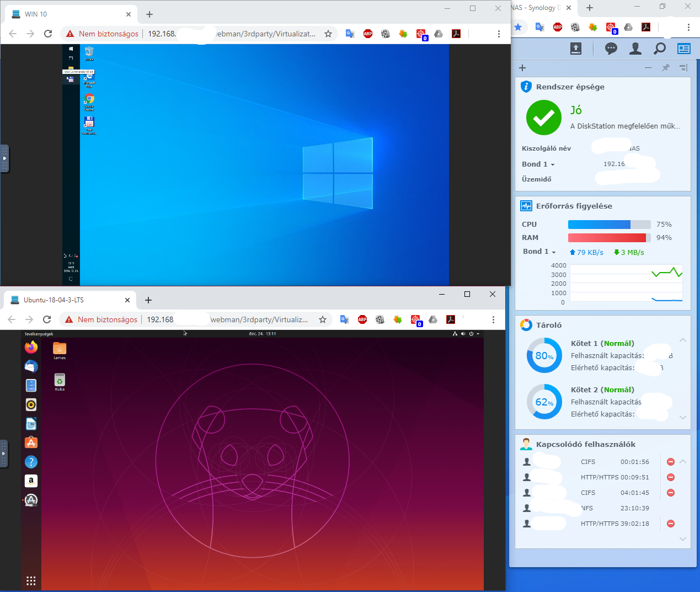
Task: Select Google Chrome icon on Windows desktop
Action: coord(89,102)
